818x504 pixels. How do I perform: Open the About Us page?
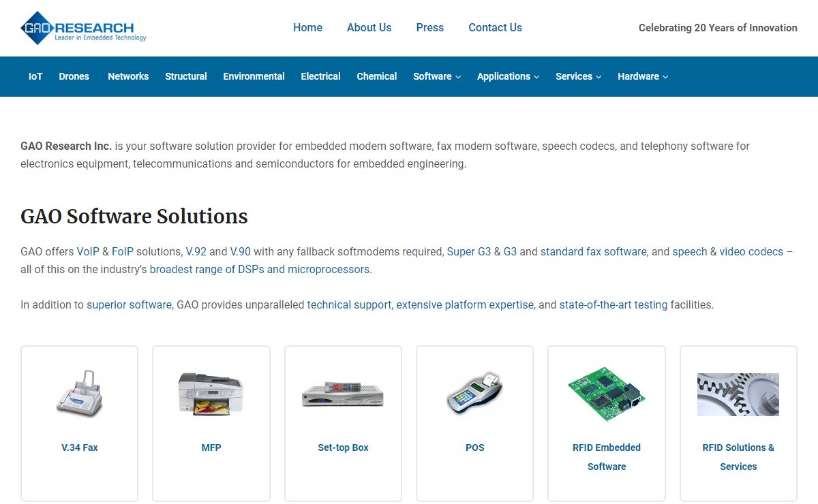point(369,28)
